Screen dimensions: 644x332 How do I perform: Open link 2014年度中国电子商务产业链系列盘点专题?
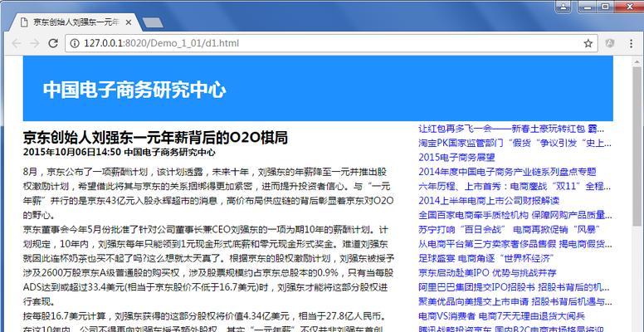point(507,172)
